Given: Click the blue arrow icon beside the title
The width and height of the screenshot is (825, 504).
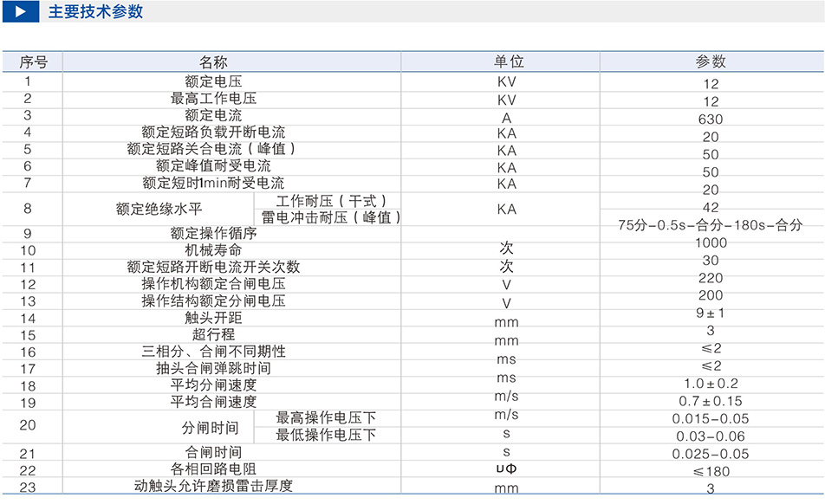Looking at the screenshot, I should [x=19, y=12].
